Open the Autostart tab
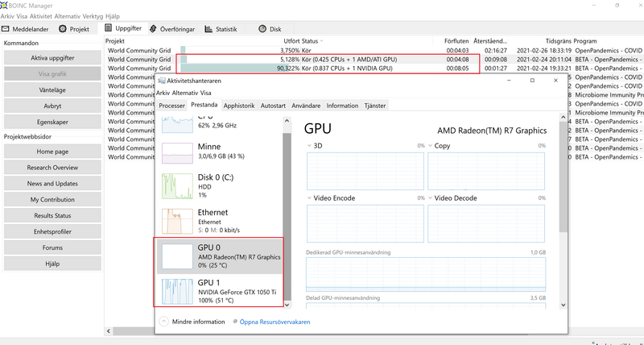Viewport: 644px width, 345px height. tap(273, 106)
